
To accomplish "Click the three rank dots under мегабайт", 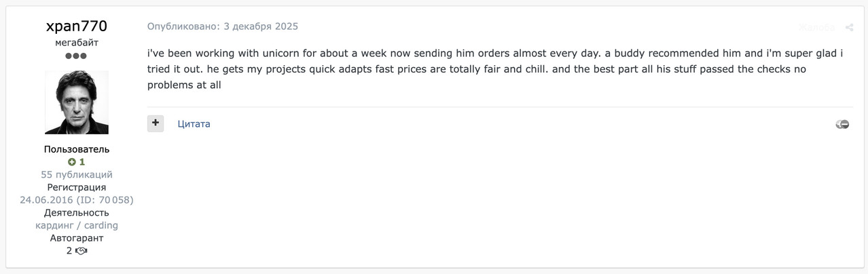I will [x=76, y=56].
